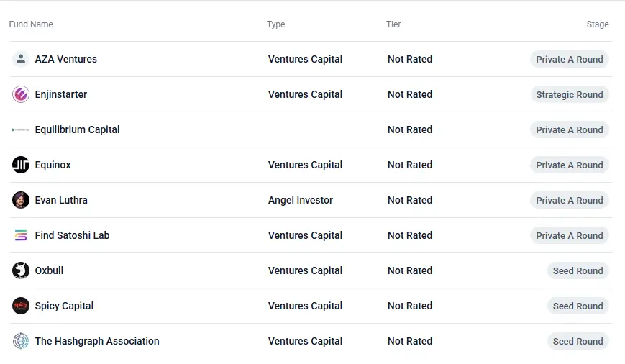Viewport: 625px width, 364px height.
Task: Open the Enjinstarter fund page
Action: click(60, 94)
